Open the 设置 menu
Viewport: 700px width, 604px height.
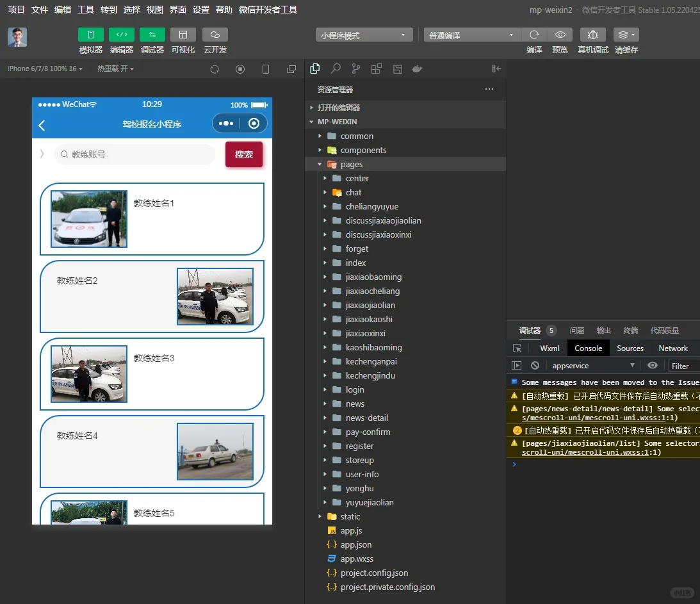[201, 10]
